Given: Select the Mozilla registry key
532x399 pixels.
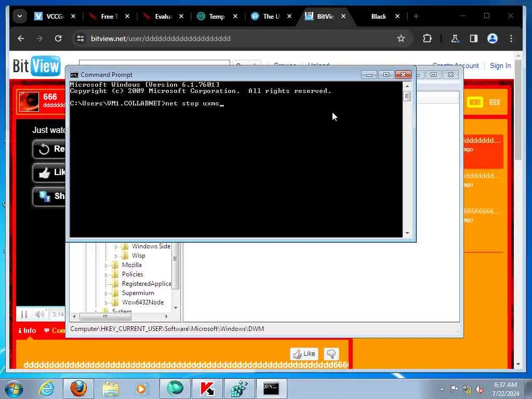Looking at the screenshot, I should 131,265.
